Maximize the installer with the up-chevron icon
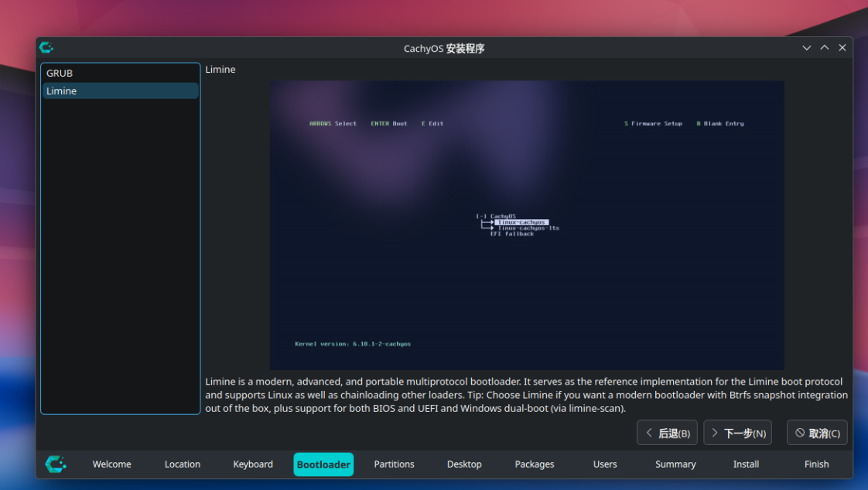This screenshot has height=490, width=868. pos(824,48)
